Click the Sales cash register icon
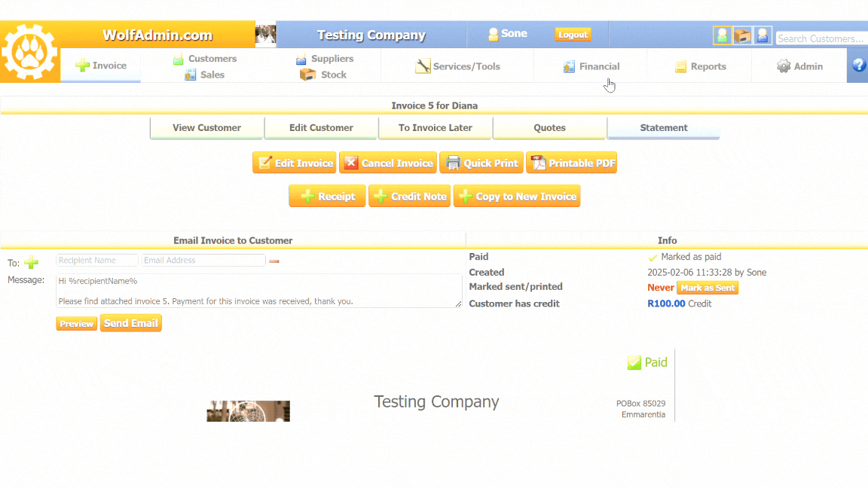 click(x=191, y=75)
